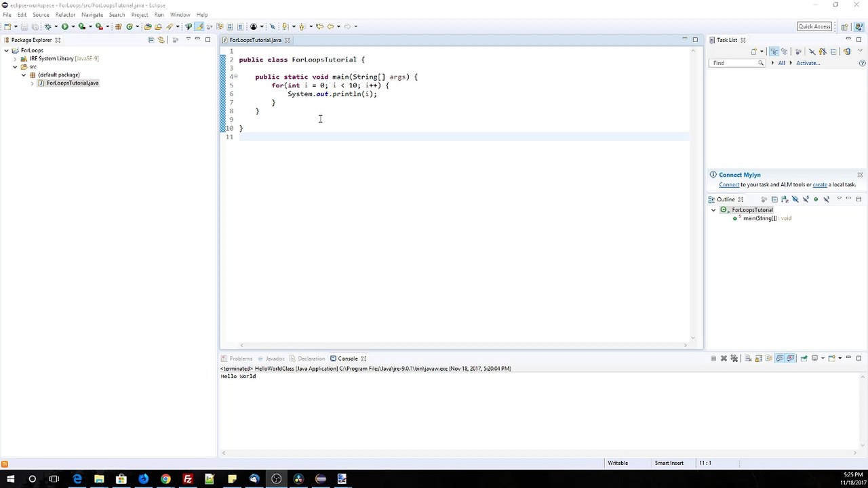Open File Explorer from taskbar
Image resolution: width=868 pixels, height=488 pixels.
pyautogui.click(x=99, y=479)
